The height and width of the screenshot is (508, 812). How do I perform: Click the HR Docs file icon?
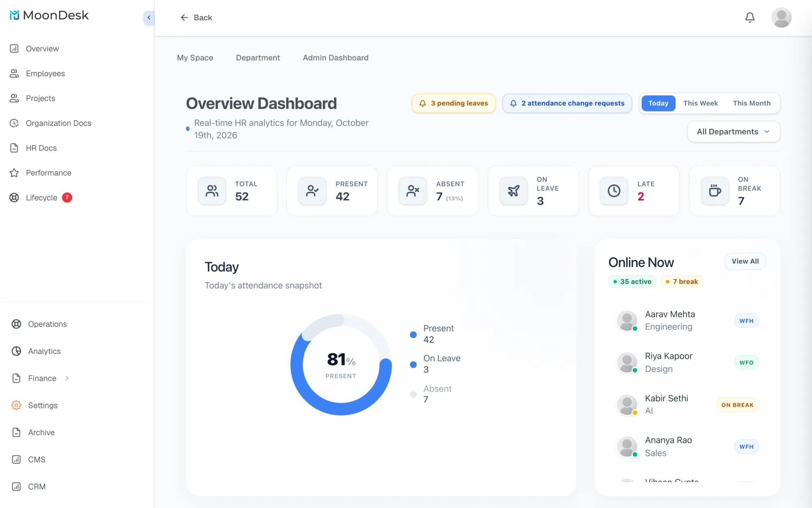click(14, 148)
